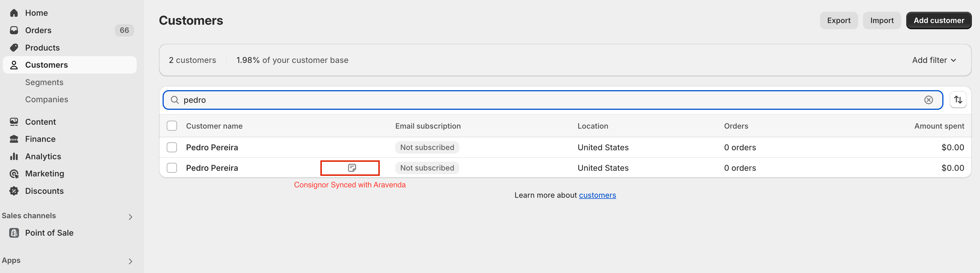
Task: Focus the customer search field
Action: pyautogui.click(x=553, y=100)
